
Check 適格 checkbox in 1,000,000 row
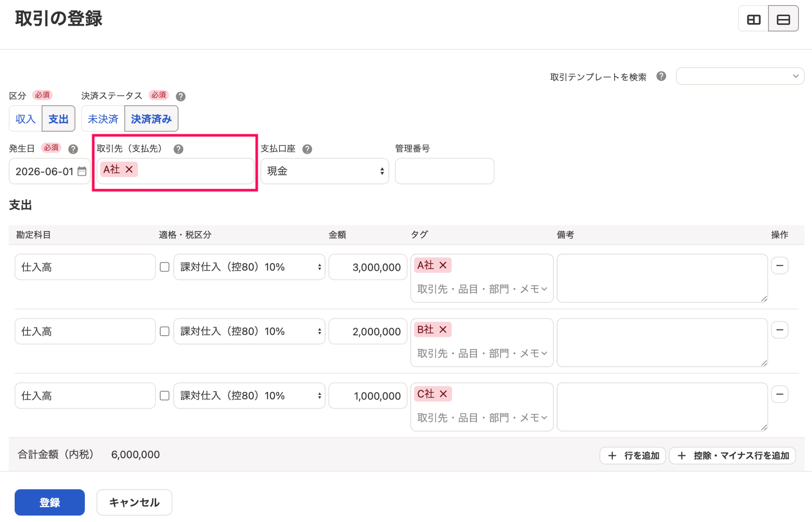click(x=165, y=396)
